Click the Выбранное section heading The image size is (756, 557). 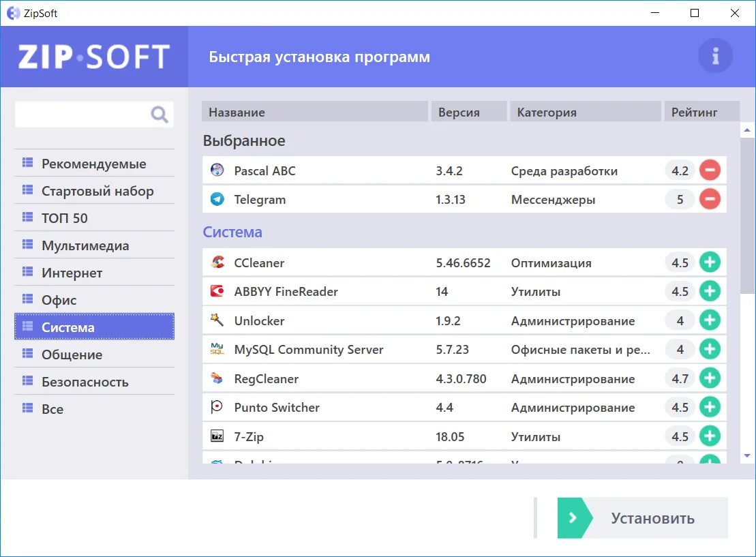(x=244, y=140)
